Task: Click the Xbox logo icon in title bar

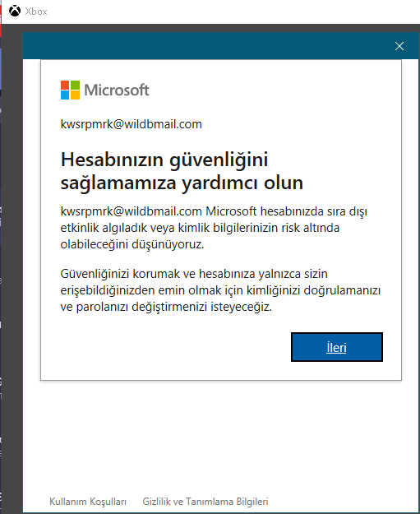Action: (15, 12)
